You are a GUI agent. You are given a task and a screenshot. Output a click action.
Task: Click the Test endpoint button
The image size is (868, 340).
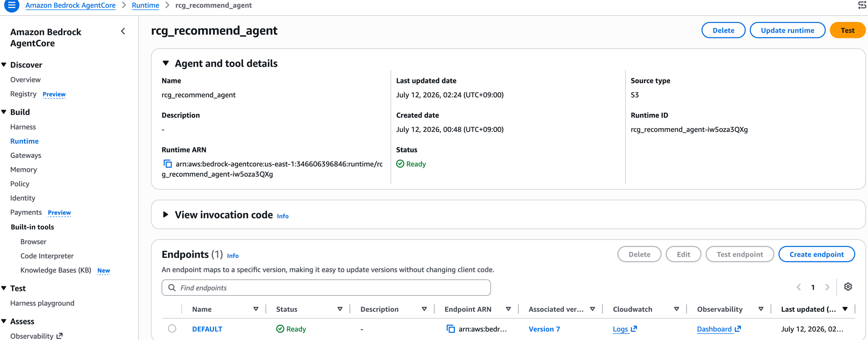(740, 254)
